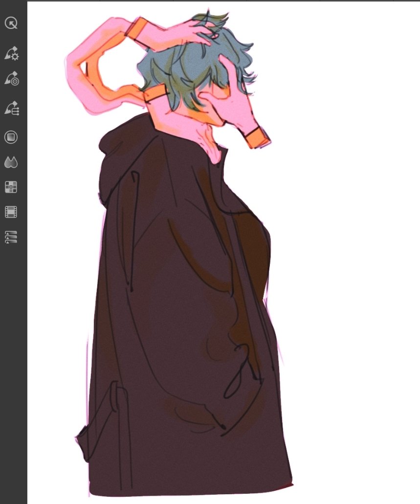
Task: Open the Color Wheel palette icon
Action: click(x=11, y=137)
